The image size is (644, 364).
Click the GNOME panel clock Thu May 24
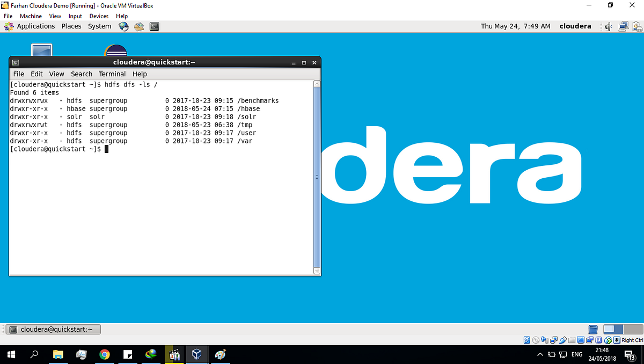(x=515, y=26)
